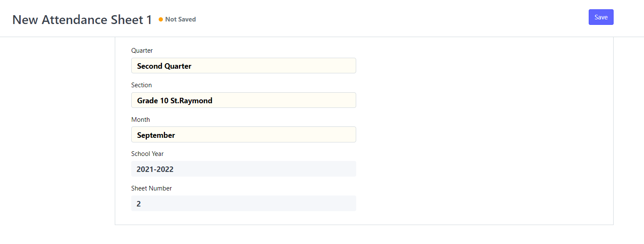Click the Sheet Number read-only field
Screen dimensions: 644x244
pyautogui.click(x=244, y=204)
